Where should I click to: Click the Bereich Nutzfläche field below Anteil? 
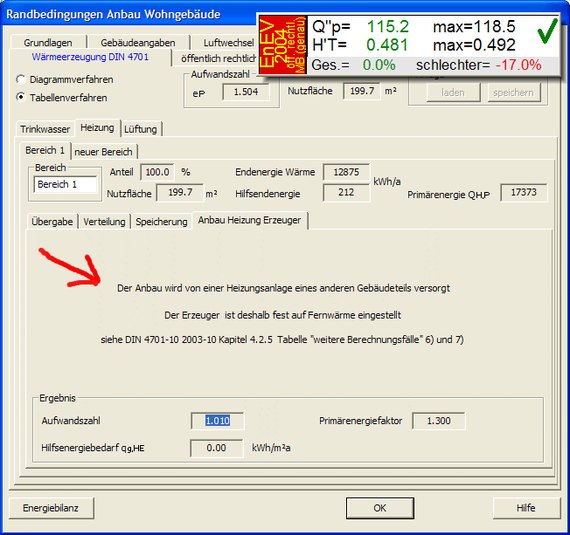[x=180, y=192]
